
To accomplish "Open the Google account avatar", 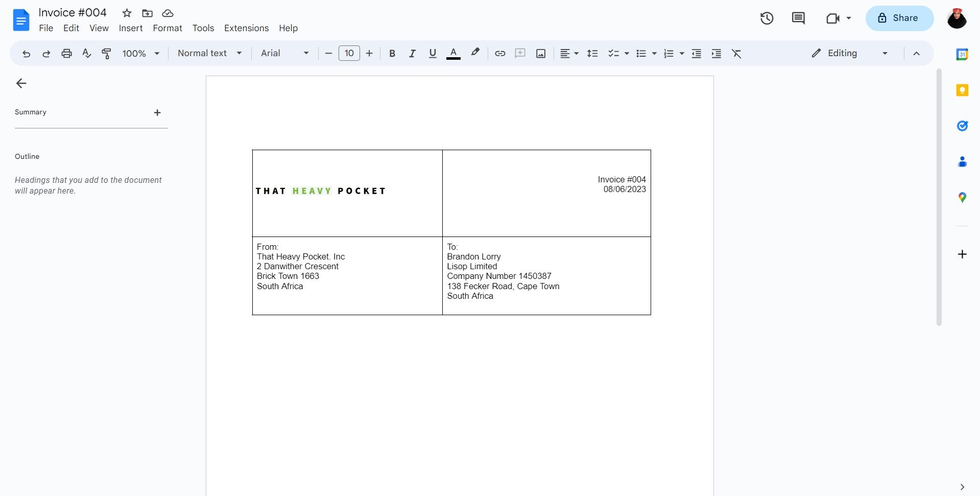I will (x=957, y=18).
